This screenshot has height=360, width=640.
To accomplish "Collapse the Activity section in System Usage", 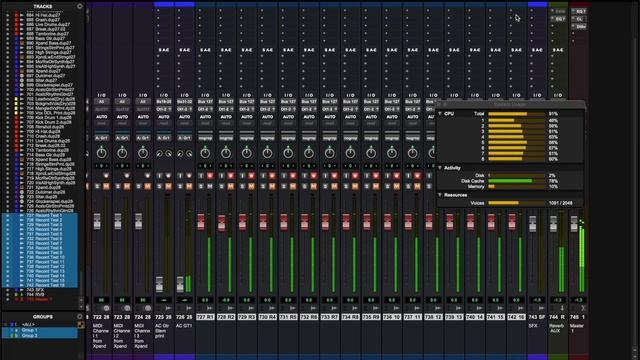I will click(x=440, y=168).
